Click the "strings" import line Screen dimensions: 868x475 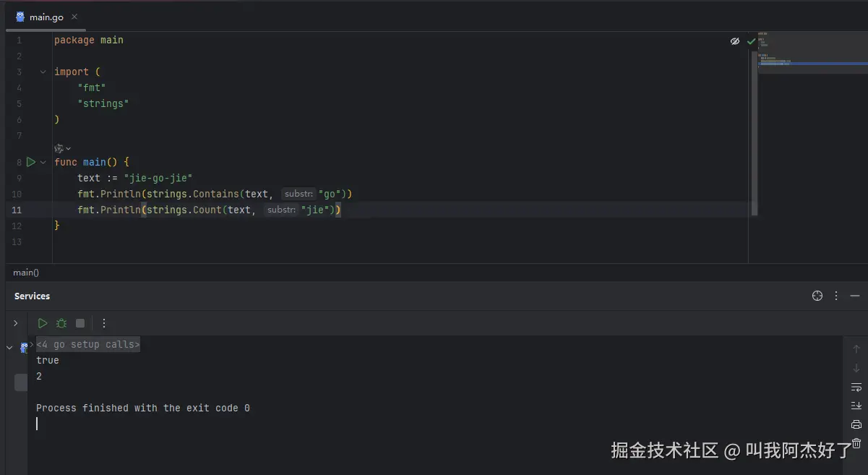click(103, 103)
